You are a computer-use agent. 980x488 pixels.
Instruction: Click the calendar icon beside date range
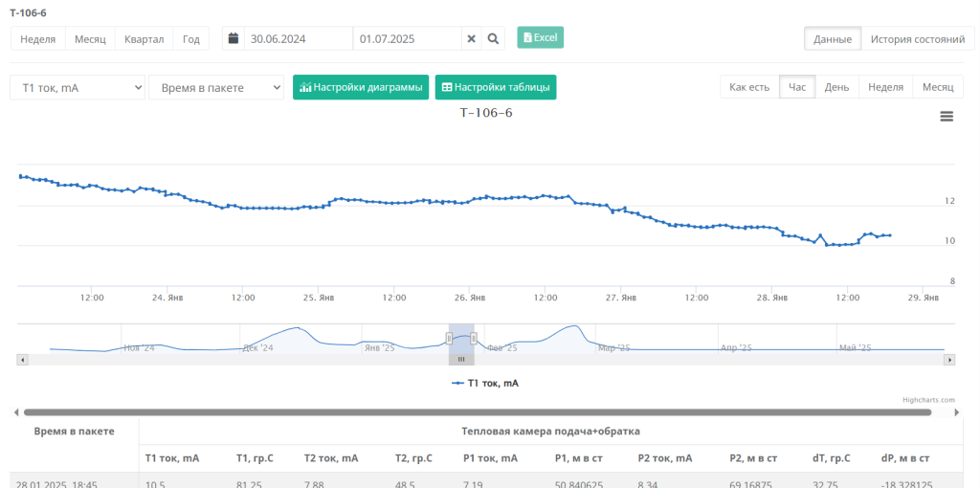click(233, 38)
